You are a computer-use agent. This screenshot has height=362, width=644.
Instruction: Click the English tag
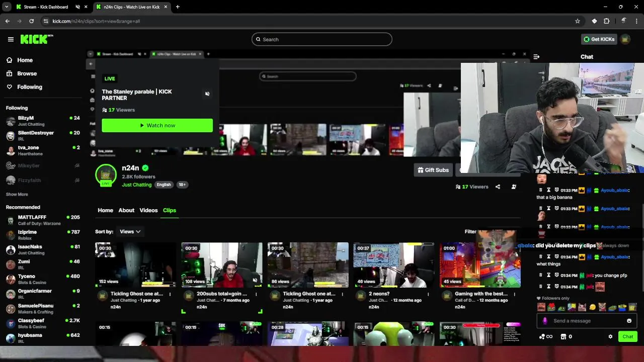pyautogui.click(x=164, y=185)
